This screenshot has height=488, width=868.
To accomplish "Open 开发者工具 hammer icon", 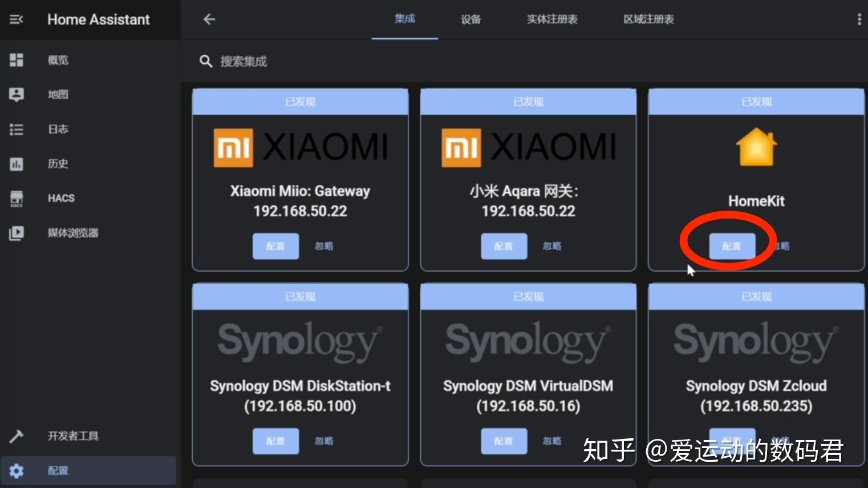I will [x=17, y=436].
